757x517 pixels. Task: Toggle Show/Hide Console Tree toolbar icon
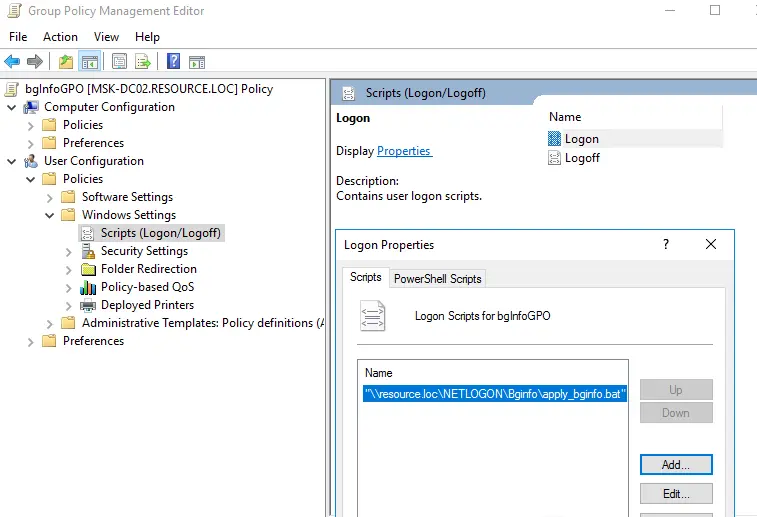pyautogui.click(x=90, y=61)
